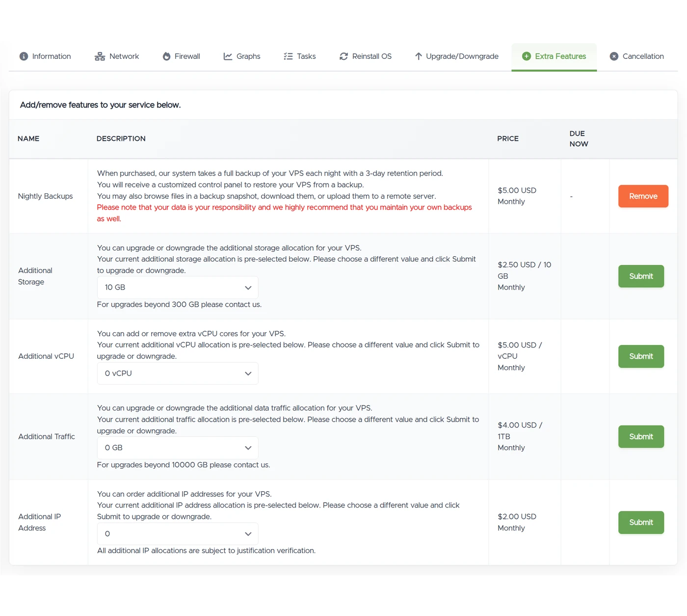
Task: Switch to the Network tab
Action: pyautogui.click(x=117, y=56)
